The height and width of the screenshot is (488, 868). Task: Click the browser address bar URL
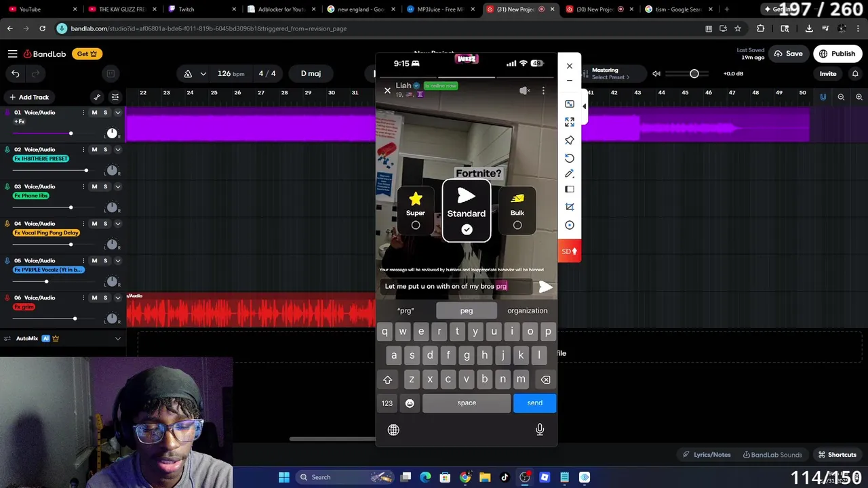point(209,28)
